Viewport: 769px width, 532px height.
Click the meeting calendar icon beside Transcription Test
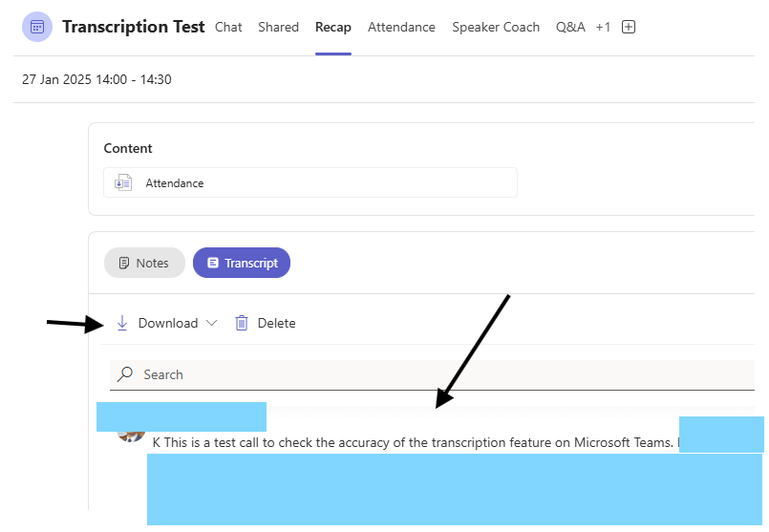coord(37,27)
